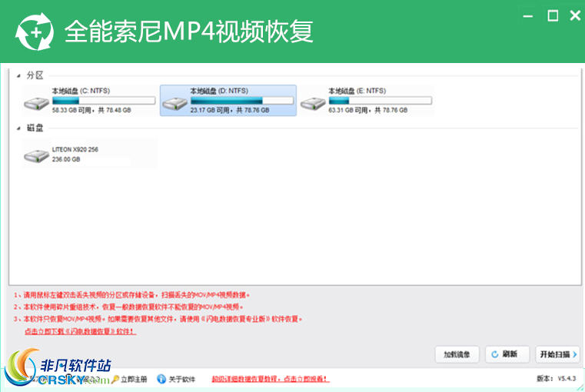Image resolution: width=585 pixels, height=392 pixels.
Task: Open 关于软件 info link
Action: (x=176, y=380)
